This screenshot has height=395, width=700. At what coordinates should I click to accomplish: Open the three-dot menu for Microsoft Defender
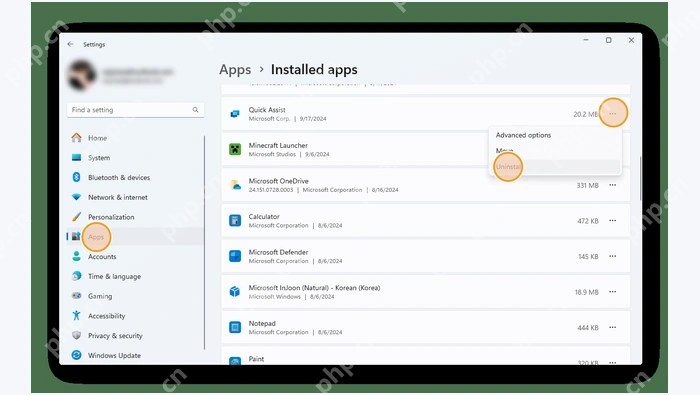[612, 256]
